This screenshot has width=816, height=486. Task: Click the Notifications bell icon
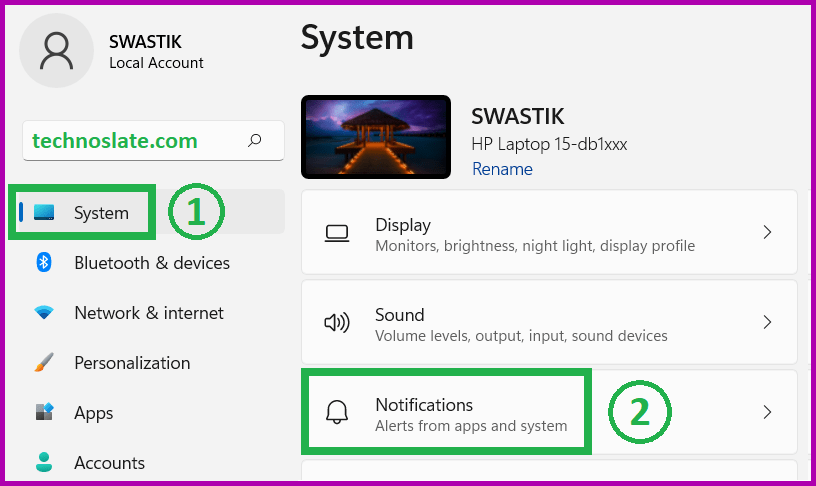(337, 412)
